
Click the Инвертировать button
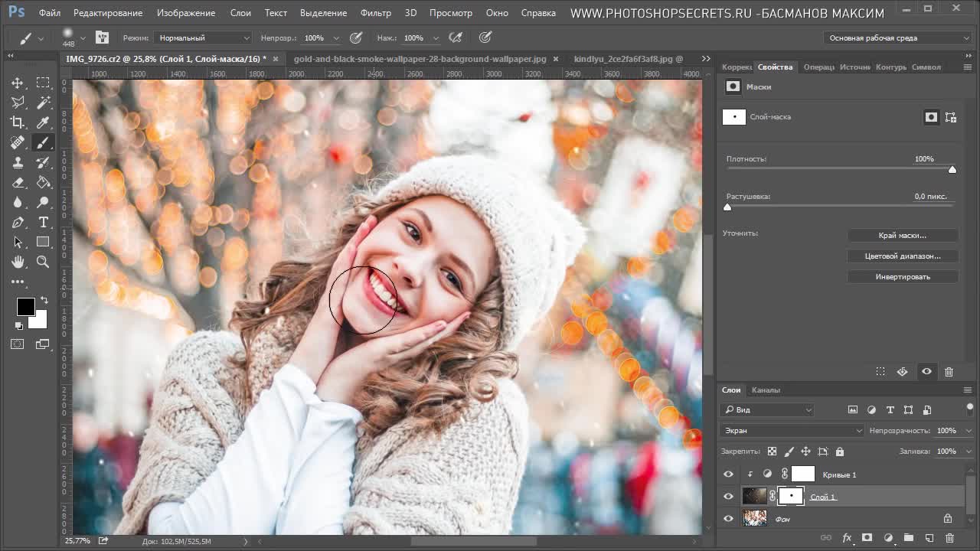pyautogui.click(x=902, y=277)
